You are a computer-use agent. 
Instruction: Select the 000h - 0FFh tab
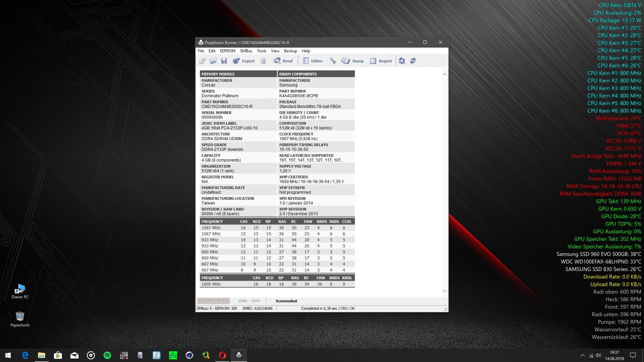point(215,301)
